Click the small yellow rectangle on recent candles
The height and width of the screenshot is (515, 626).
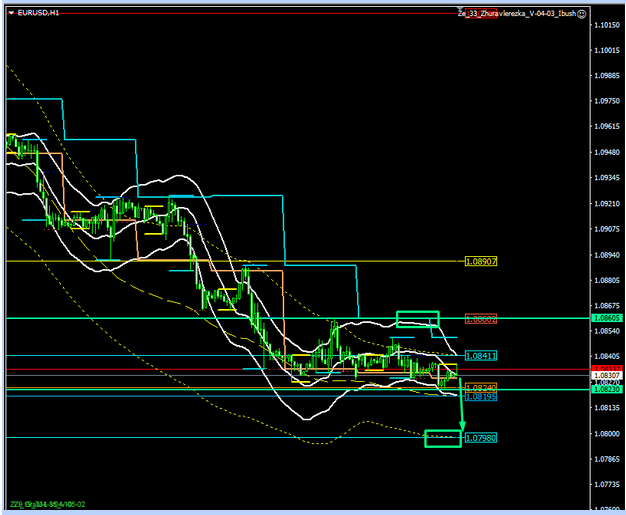446,370
